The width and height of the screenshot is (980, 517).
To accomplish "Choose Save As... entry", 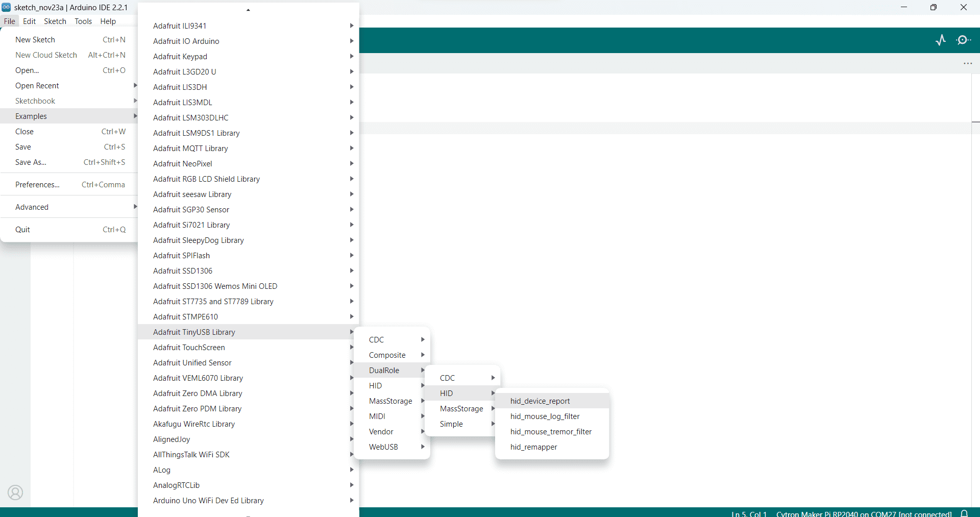I will (x=69, y=162).
